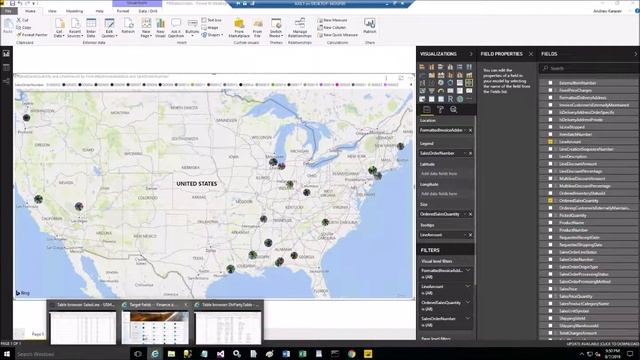Check the ProductNumber field checkbox

pos(550,230)
